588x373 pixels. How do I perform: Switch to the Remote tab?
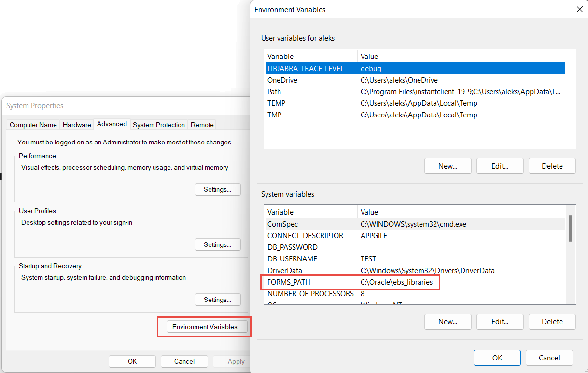coord(202,125)
